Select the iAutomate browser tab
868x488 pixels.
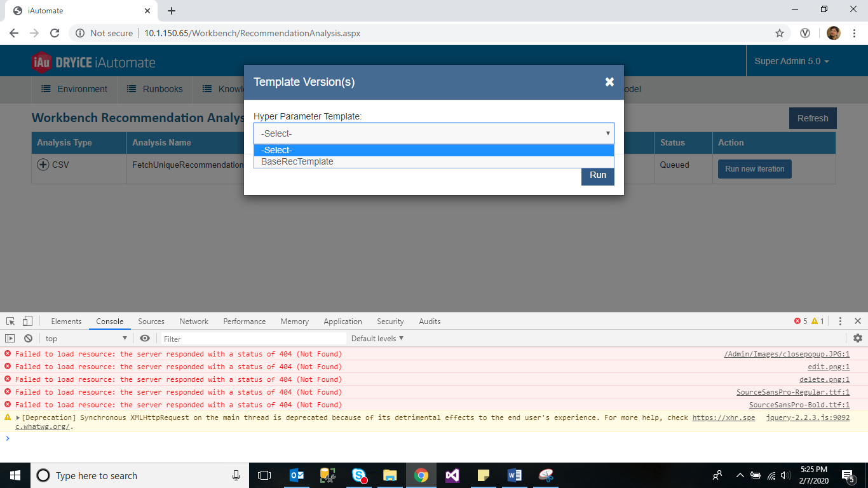click(83, 11)
